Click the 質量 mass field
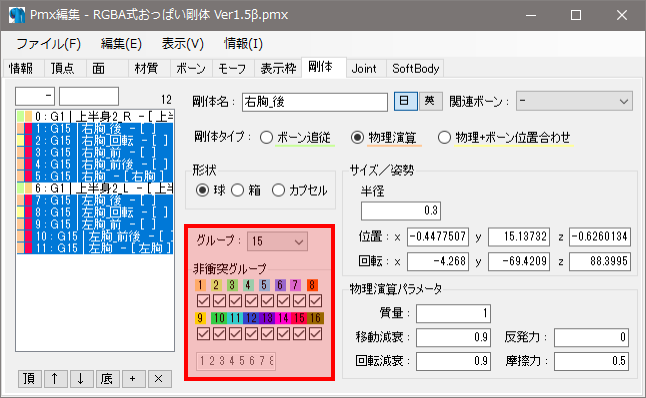Image resolution: width=646 pixels, height=398 pixels. tap(453, 314)
